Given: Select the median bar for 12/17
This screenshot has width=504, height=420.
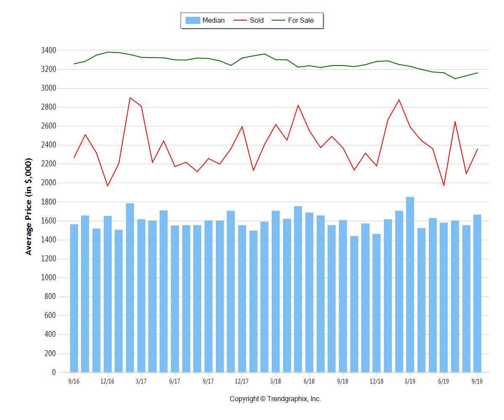Looking at the screenshot, I should click(x=242, y=299).
